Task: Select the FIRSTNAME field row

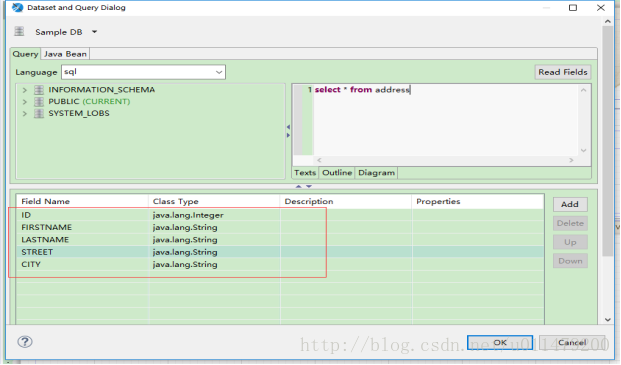Action: click(x=280, y=227)
